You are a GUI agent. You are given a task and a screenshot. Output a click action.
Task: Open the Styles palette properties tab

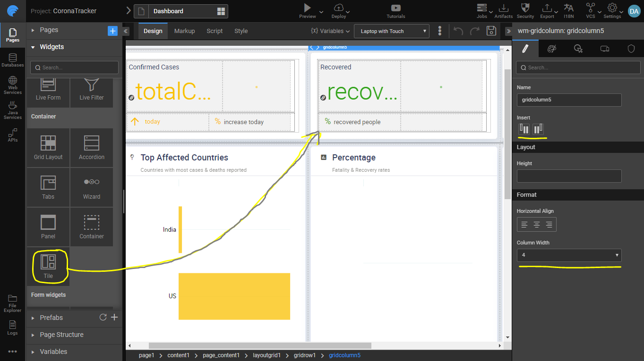(x=551, y=49)
